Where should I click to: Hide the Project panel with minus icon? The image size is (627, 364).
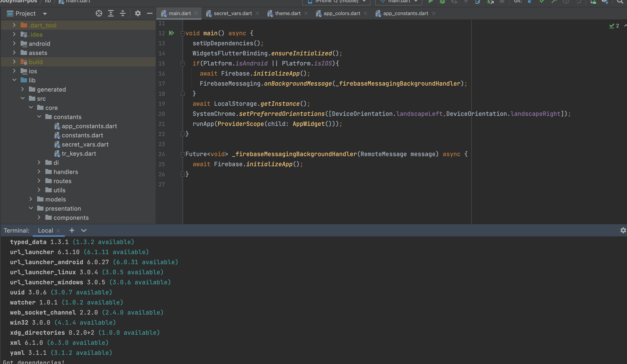tap(150, 14)
